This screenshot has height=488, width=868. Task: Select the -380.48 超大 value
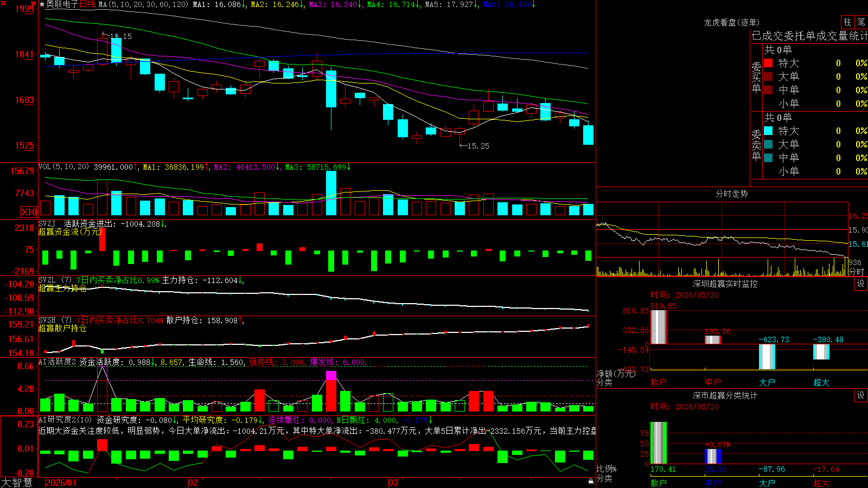click(x=828, y=339)
